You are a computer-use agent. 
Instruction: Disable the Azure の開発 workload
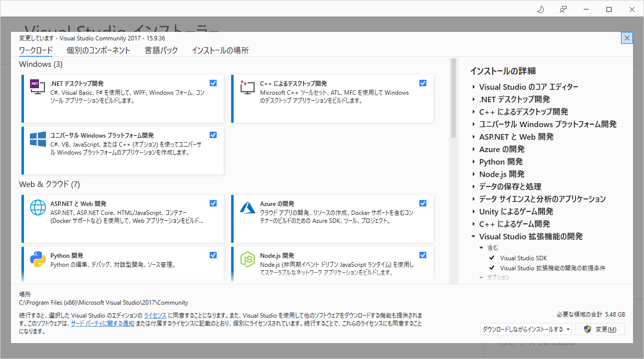[423, 203]
